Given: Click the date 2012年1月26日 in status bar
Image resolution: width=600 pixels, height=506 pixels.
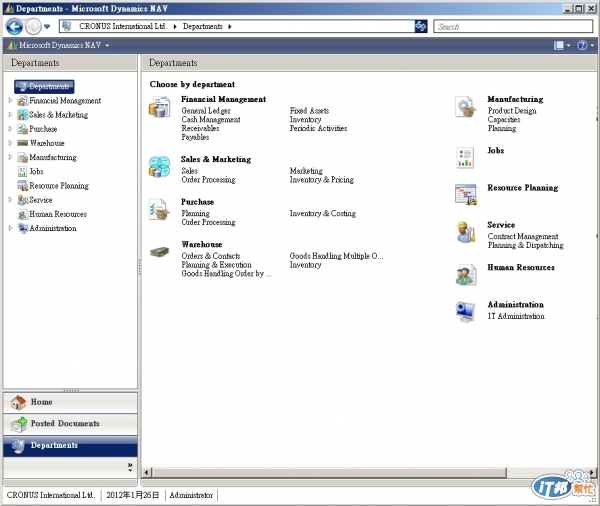Looking at the screenshot, I should [x=132, y=495].
